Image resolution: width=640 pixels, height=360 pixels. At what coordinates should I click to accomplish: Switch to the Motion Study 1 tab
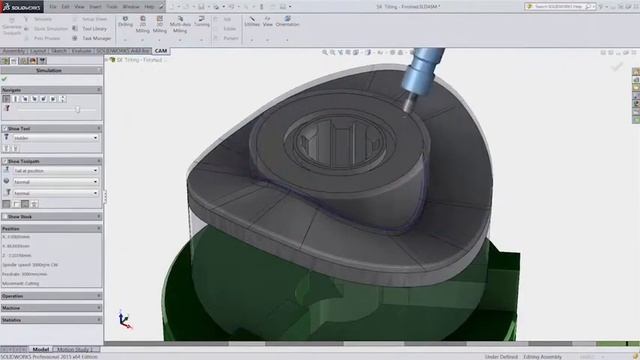coord(76,349)
